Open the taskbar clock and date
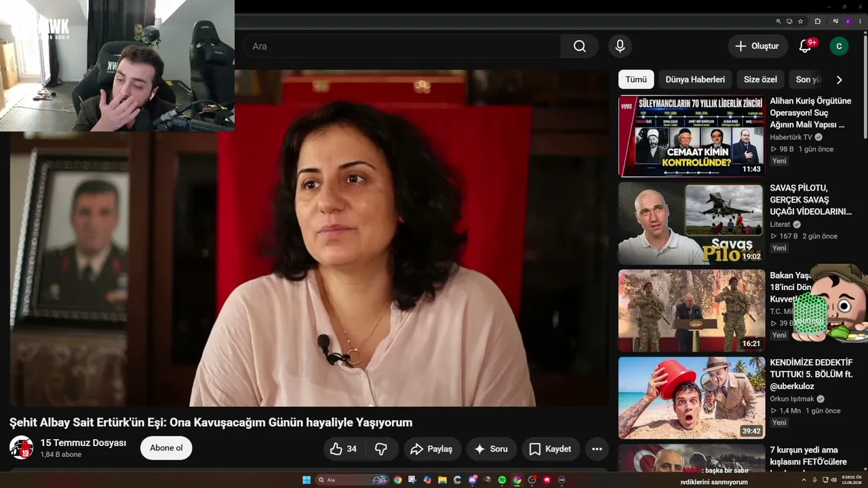Screen dimensions: 868x488 click(852, 480)
